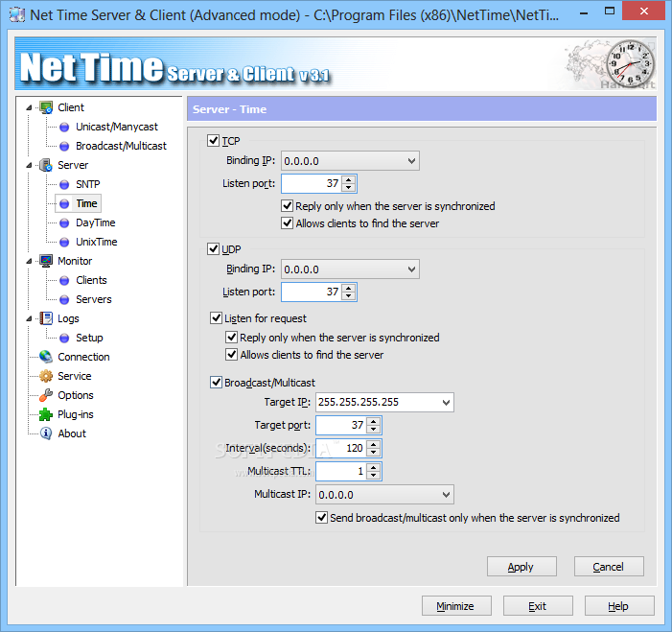Click the Interval(seconds) input field
This screenshot has height=632, width=672.
pos(342,448)
